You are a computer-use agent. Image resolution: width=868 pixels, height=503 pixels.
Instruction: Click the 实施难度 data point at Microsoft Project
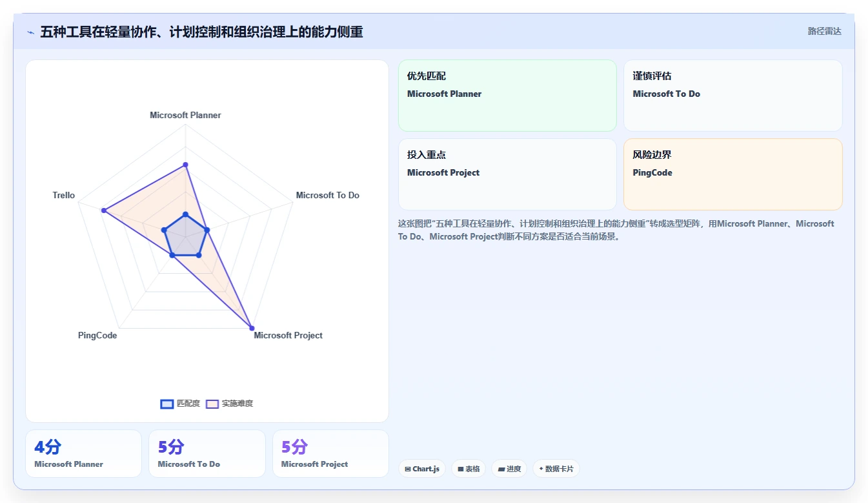(252, 328)
